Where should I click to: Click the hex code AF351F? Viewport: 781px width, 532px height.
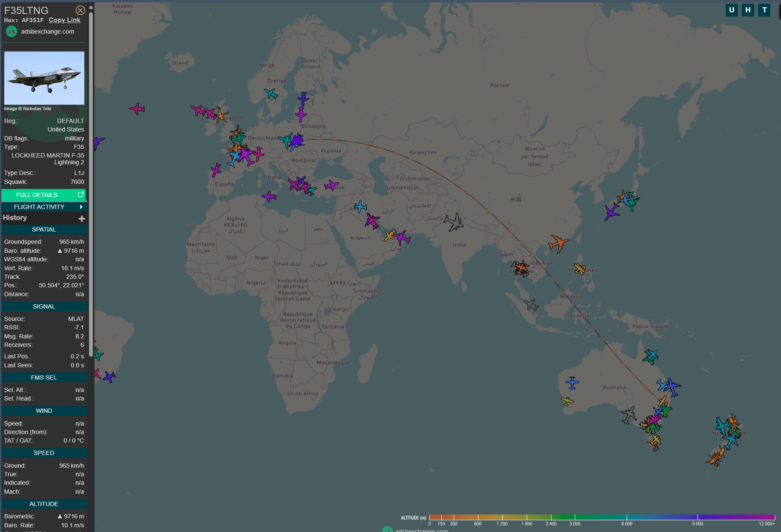[33, 20]
